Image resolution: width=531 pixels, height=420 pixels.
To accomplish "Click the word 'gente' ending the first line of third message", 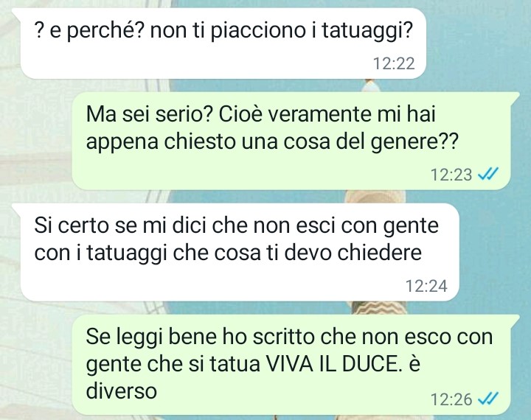I will pyautogui.click(x=411, y=227).
